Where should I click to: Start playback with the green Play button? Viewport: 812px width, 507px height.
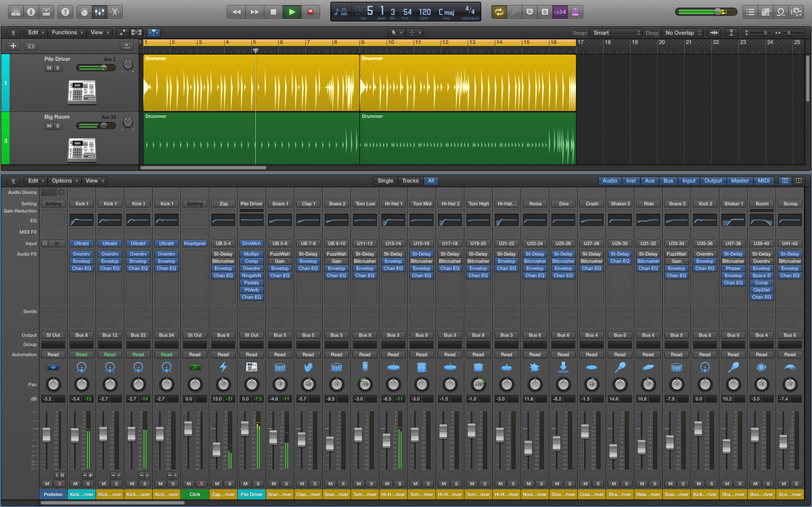tap(292, 11)
